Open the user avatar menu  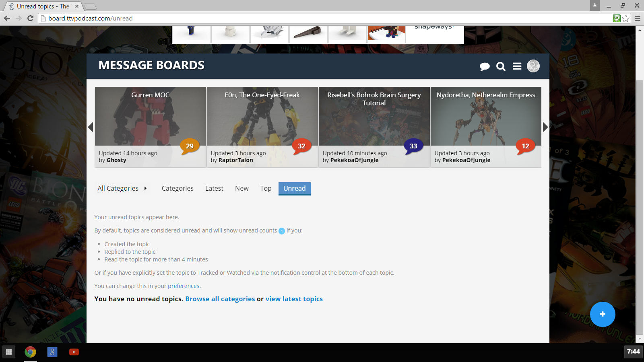coord(533,66)
